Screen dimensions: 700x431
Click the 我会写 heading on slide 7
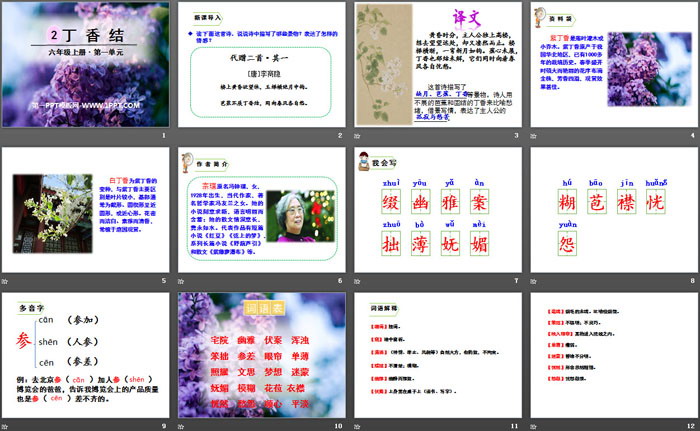point(384,163)
